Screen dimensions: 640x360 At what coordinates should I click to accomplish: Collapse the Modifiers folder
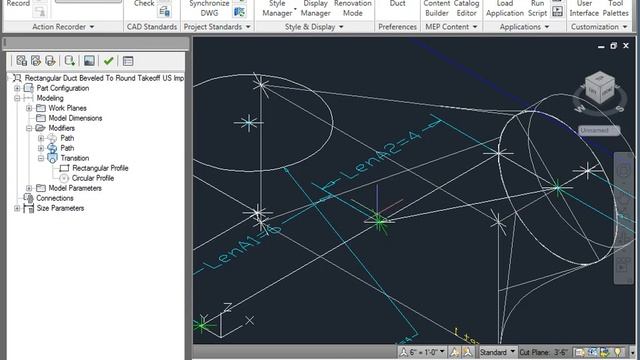pyautogui.click(x=29, y=128)
